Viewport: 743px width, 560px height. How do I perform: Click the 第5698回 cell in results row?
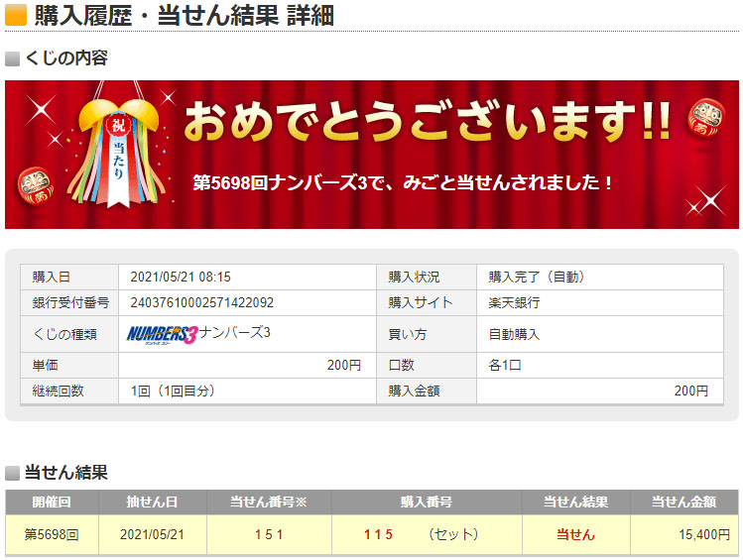coord(52,535)
